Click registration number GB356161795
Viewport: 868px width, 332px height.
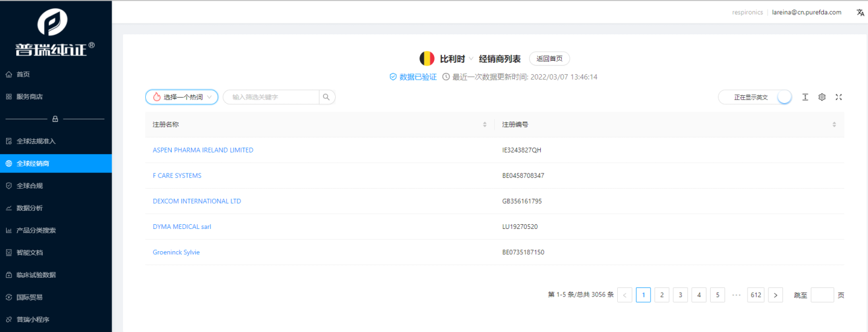(x=522, y=201)
